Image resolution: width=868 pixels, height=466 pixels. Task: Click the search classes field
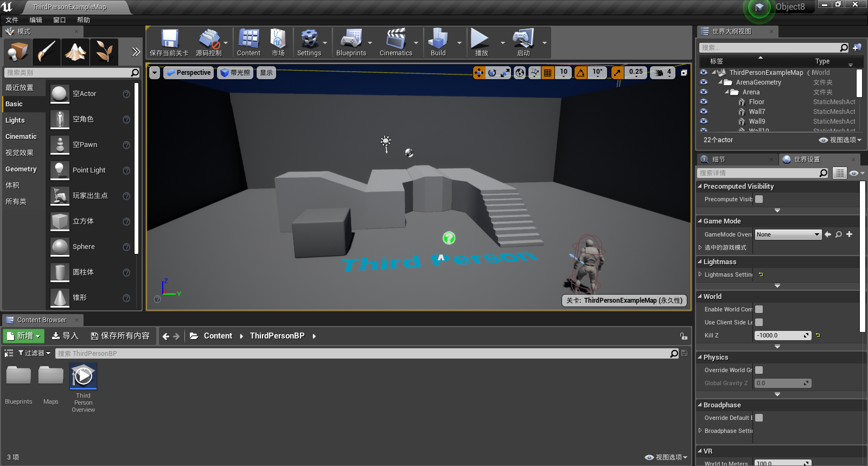point(73,73)
